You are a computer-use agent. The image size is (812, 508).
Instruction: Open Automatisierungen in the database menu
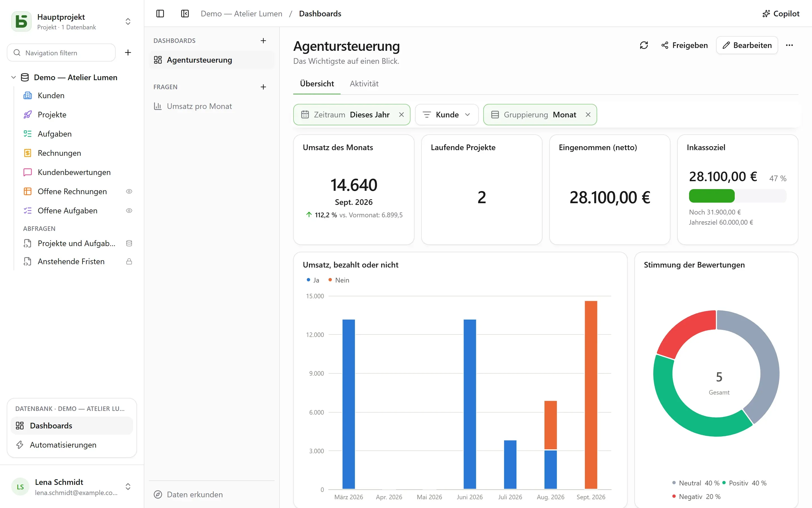[72, 445]
